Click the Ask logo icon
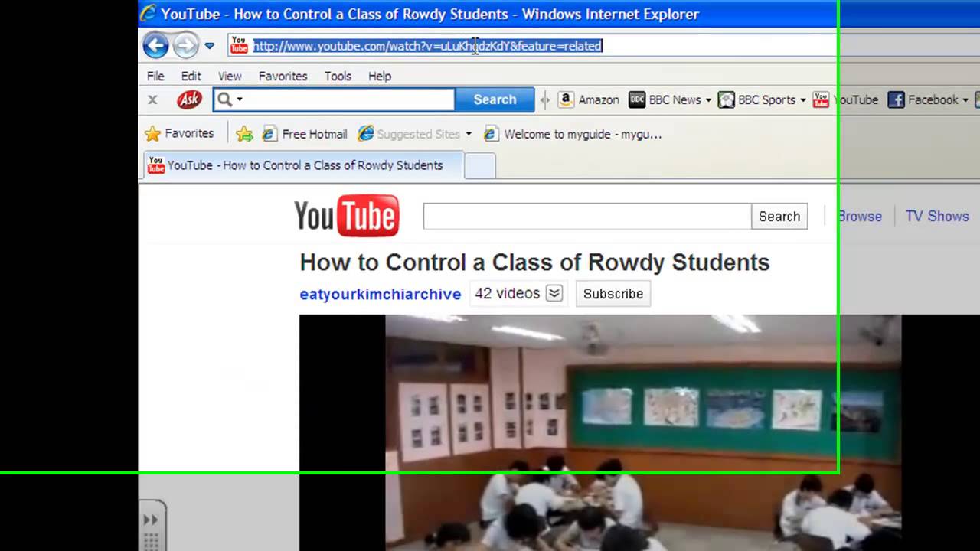This screenshot has width=980, height=551. [x=189, y=99]
